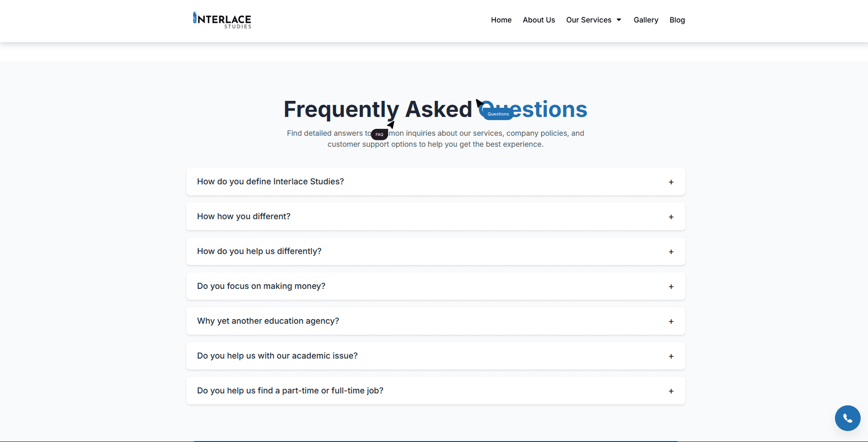This screenshot has width=868, height=442.
Task: Expand 'Why yet another education agency?' question
Action: (x=268, y=321)
